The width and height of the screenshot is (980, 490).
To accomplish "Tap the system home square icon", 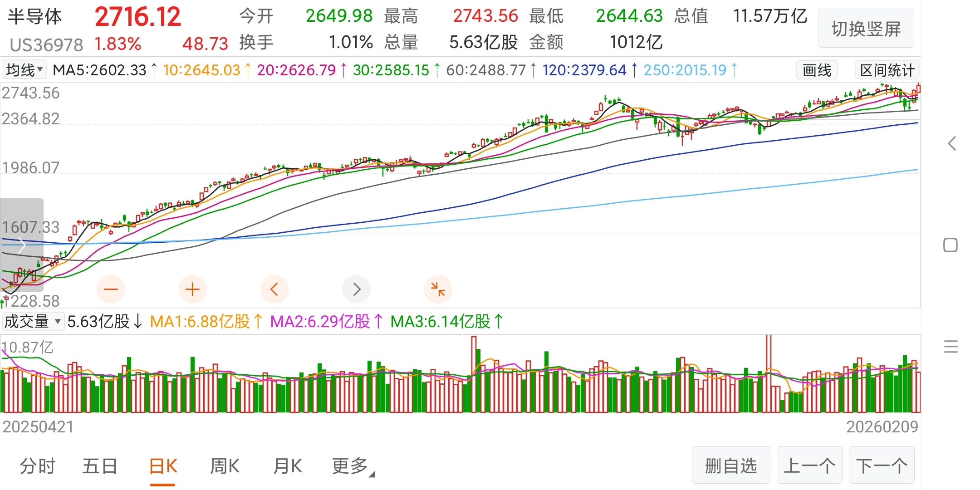I will pyautogui.click(x=951, y=245).
